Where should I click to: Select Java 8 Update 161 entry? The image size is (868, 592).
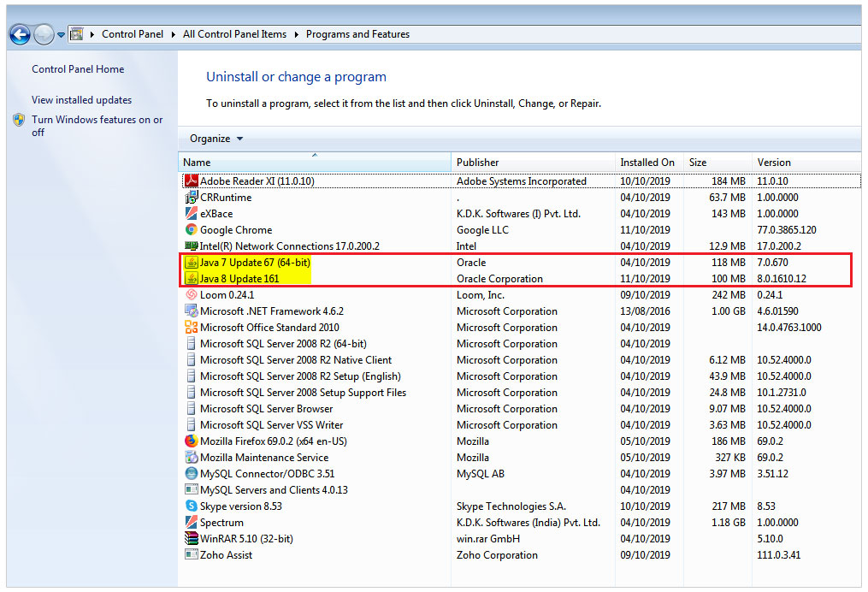click(x=239, y=279)
